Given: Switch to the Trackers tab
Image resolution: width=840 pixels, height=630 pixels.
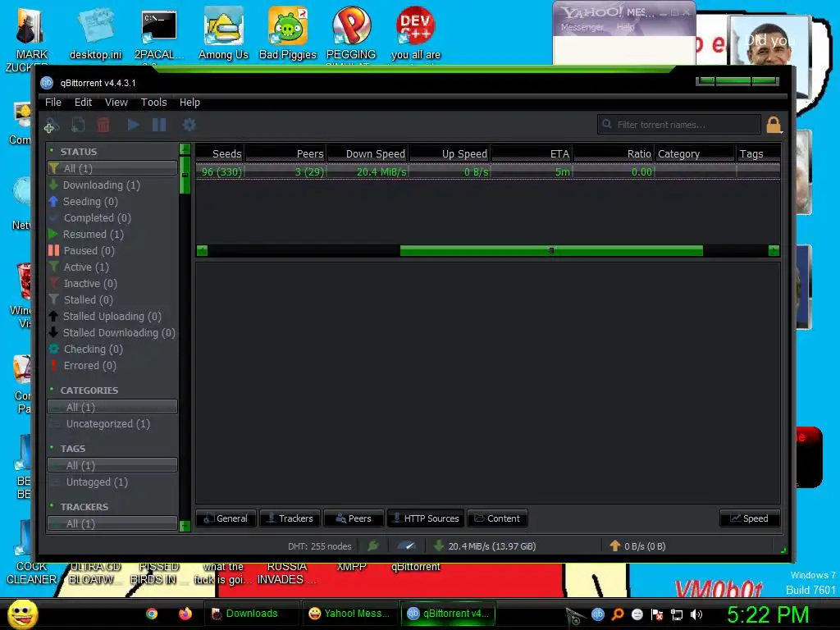Looking at the screenshot, I should click(290, 518).
